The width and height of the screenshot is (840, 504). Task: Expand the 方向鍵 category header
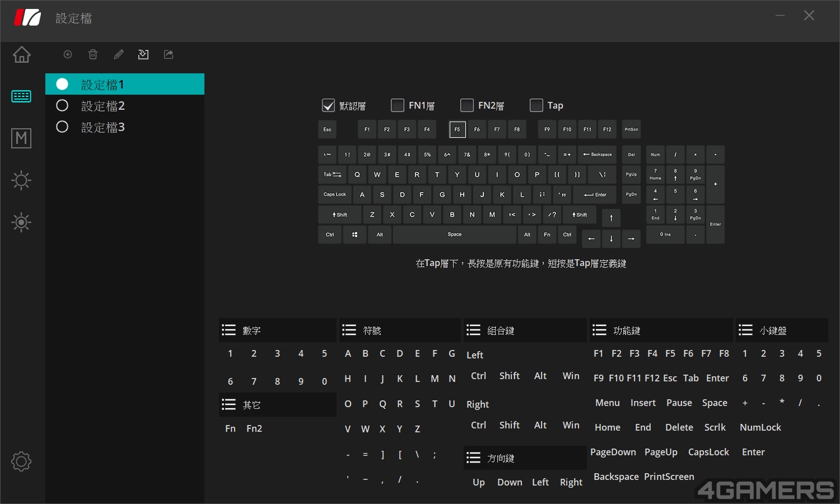pyautogui.click(x=473, y=458)
